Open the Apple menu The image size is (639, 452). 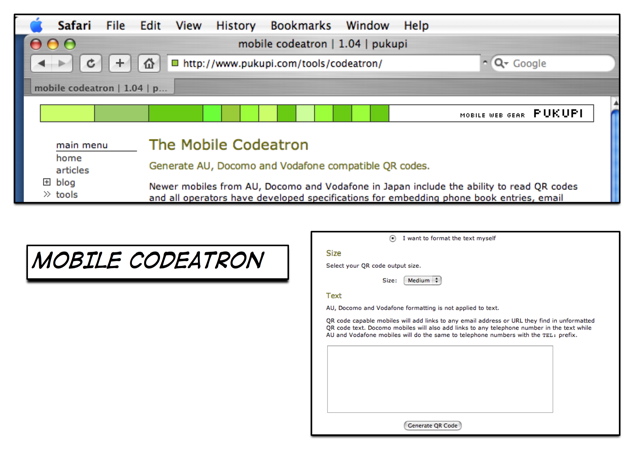(x=36, y=25)
